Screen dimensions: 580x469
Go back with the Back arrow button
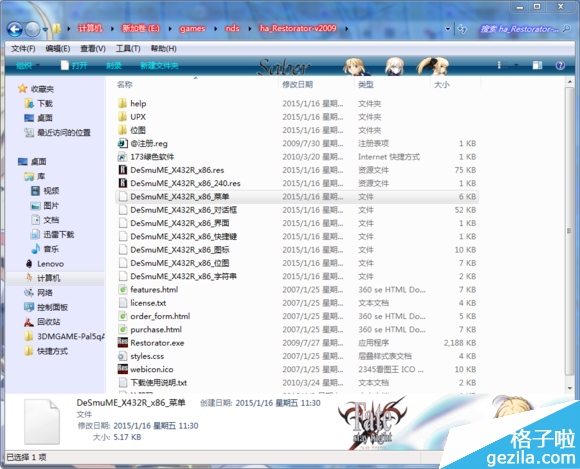pos(15,29)
